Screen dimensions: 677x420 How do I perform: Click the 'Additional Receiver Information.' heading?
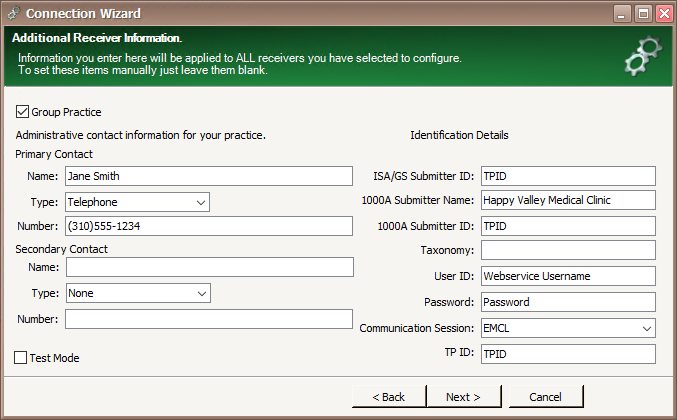[x=97, y=38]
